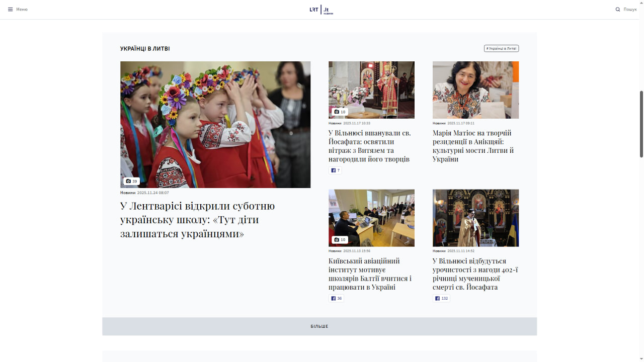The image size is (644, 362).
Task: Click the 10-photo badge on St. Josaphat image
Action: (x=340, y=112)
